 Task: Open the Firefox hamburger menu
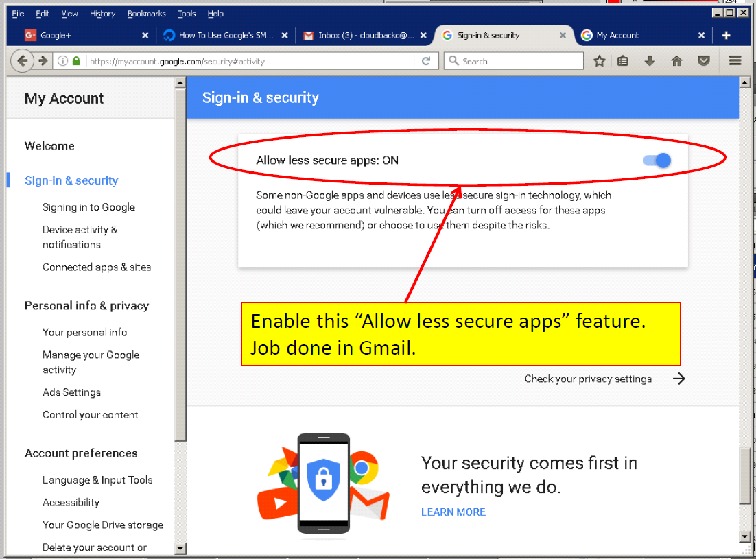coord(735,61)
